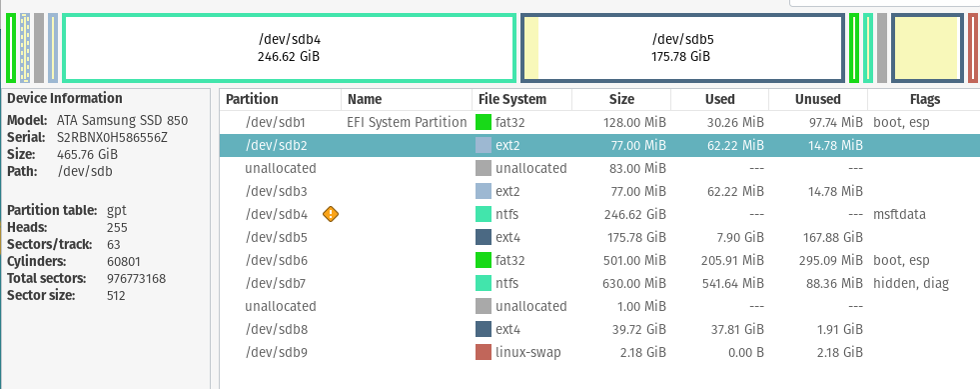Click the Device Information heading
This screenshot has width=980, height=389.
click(64, 98)
